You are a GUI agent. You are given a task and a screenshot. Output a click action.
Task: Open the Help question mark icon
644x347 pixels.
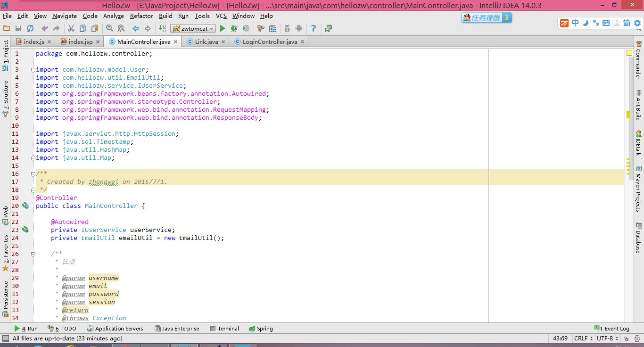click(x=314, y=29)
